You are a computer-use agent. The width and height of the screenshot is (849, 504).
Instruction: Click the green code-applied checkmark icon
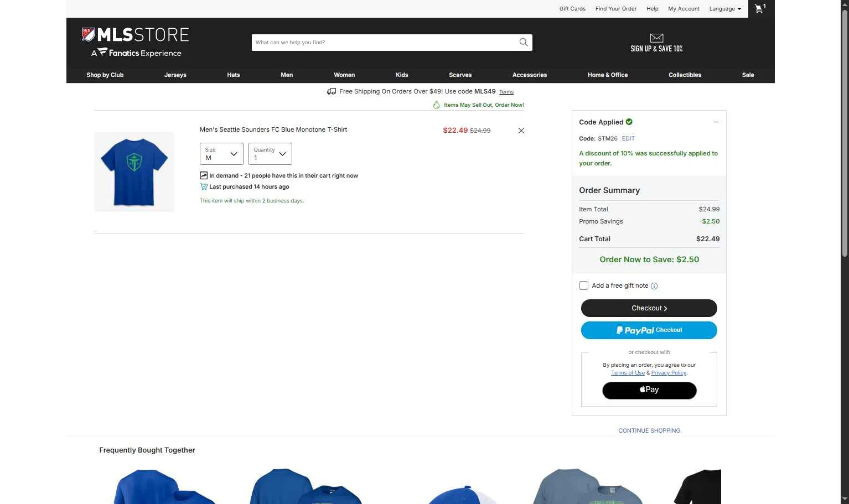pyautogui.click(x=629, y=122)
